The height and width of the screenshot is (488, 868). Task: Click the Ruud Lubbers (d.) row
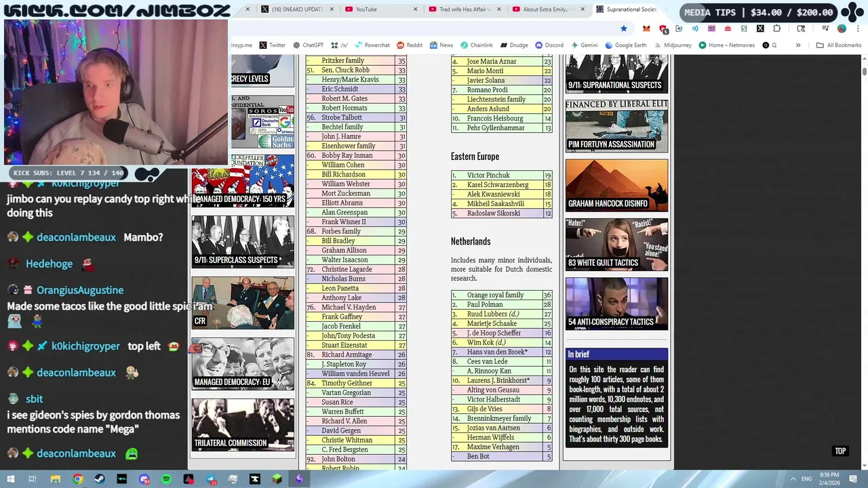pos(501,314)
